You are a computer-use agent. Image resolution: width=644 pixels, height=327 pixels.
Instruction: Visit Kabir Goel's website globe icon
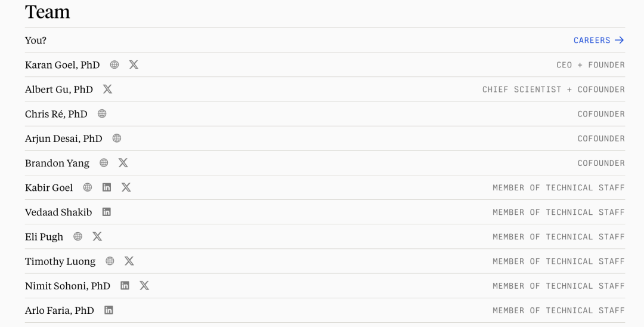[88, 187]
